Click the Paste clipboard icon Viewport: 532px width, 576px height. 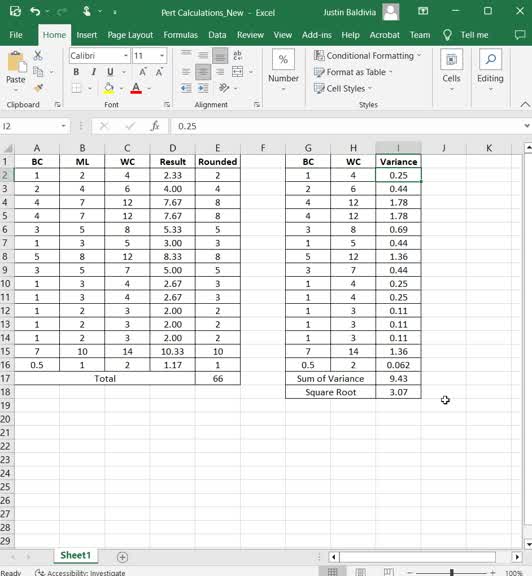[16, 62]
